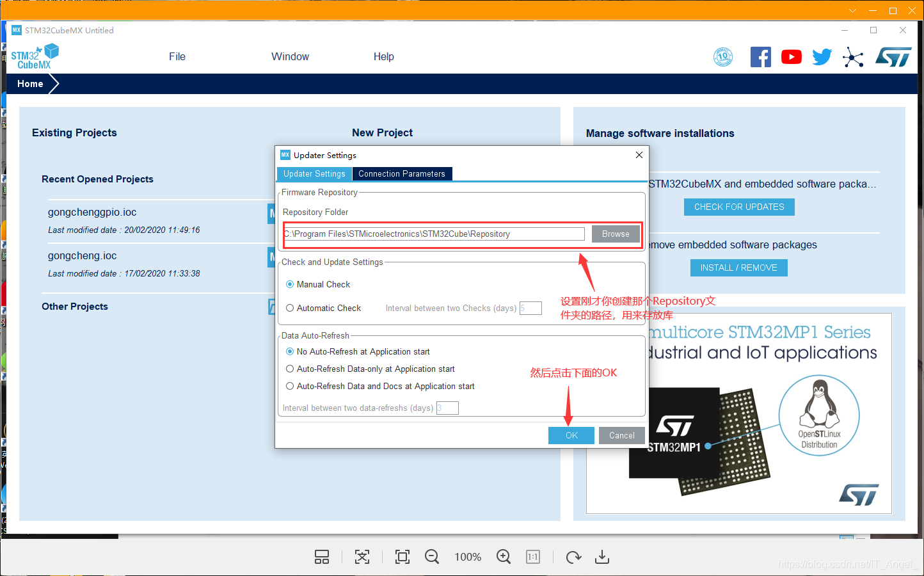Zoom in with the viewer magnifier plus

504,557
